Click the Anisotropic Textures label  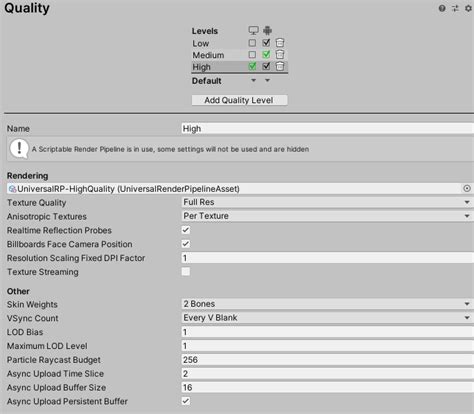tap(47, 216)
